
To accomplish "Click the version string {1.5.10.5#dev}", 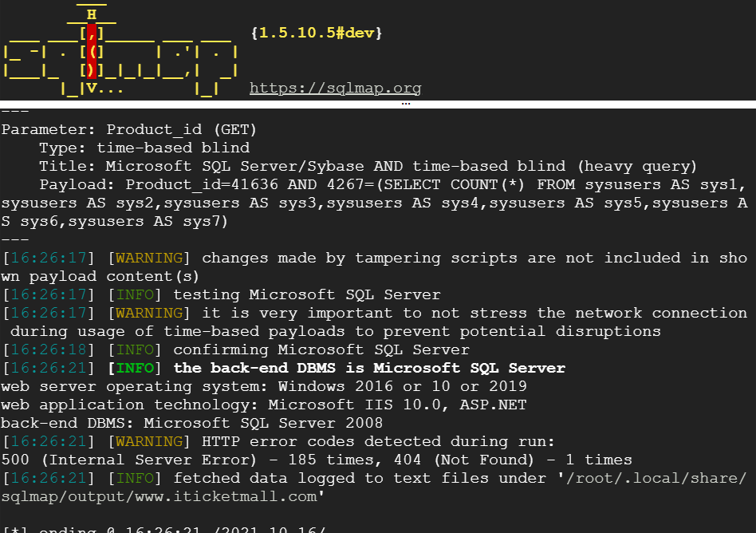I will (317, 33).
